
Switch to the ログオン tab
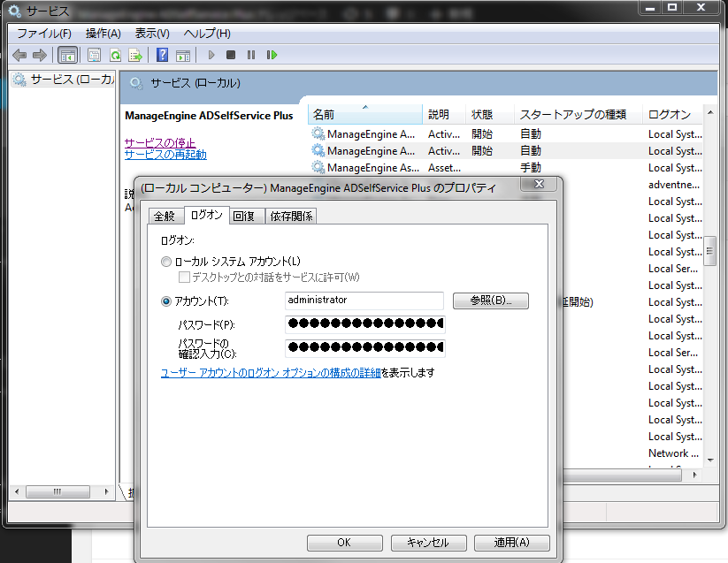[207, 215]
